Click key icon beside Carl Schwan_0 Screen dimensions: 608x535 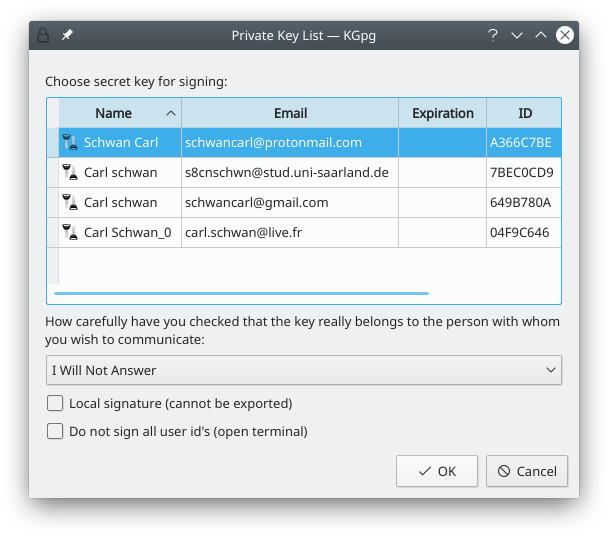click(70, 233)
